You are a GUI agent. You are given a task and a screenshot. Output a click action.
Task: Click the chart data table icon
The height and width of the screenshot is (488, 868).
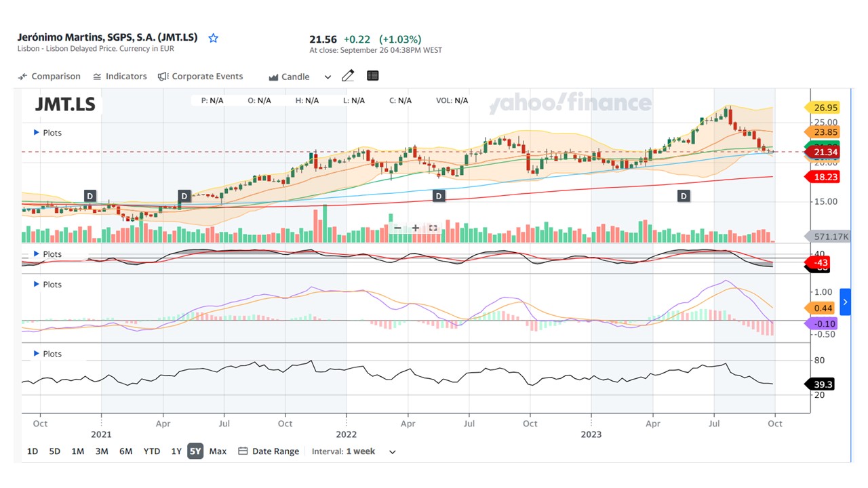(372, 76)
